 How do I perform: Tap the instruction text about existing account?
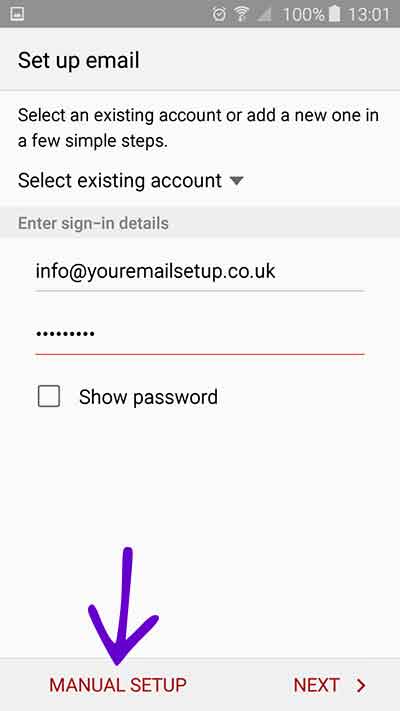[198, 128]
